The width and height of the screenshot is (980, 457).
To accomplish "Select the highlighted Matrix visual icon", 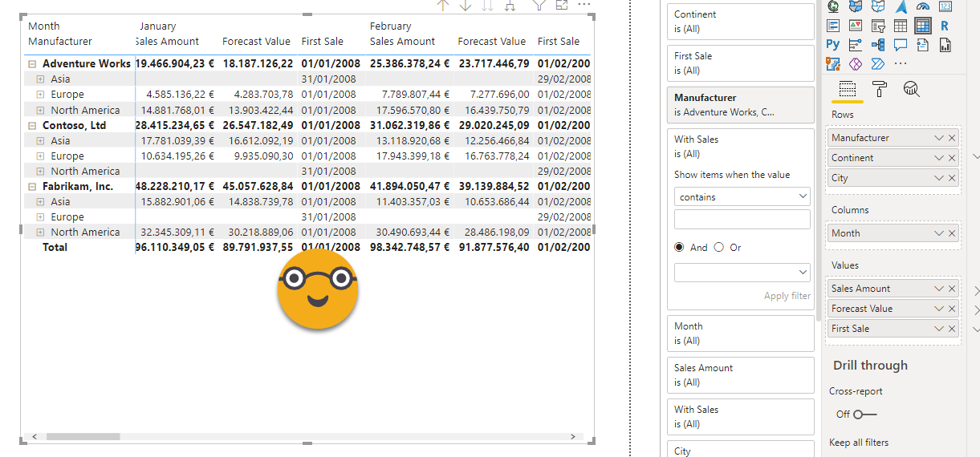I will (x=923, y=26).
